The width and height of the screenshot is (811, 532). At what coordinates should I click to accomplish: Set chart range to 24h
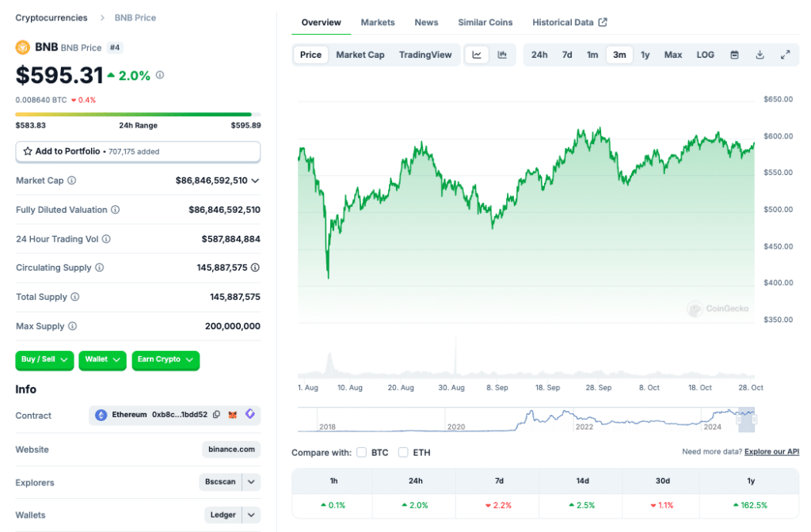[x=539, y=55]
